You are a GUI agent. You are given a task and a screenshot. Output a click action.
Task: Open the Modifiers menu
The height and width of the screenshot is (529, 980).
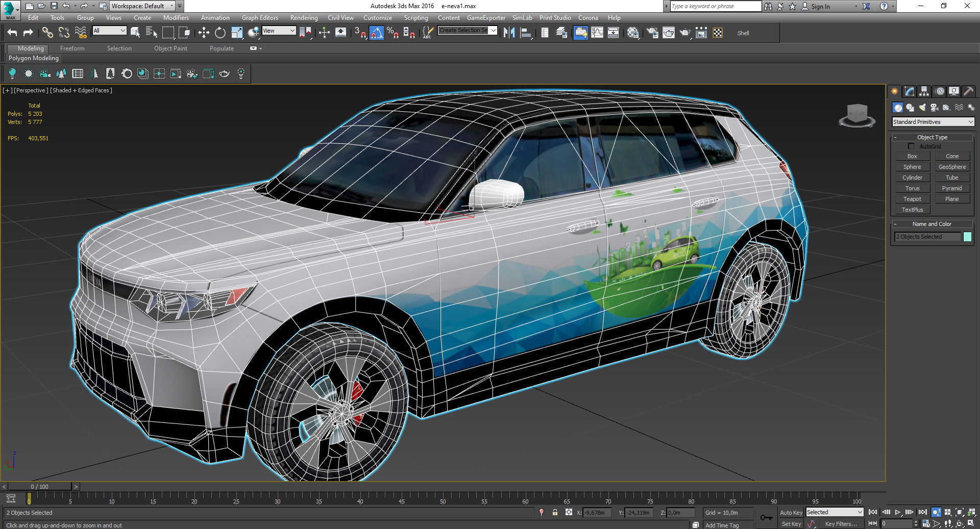176,17
